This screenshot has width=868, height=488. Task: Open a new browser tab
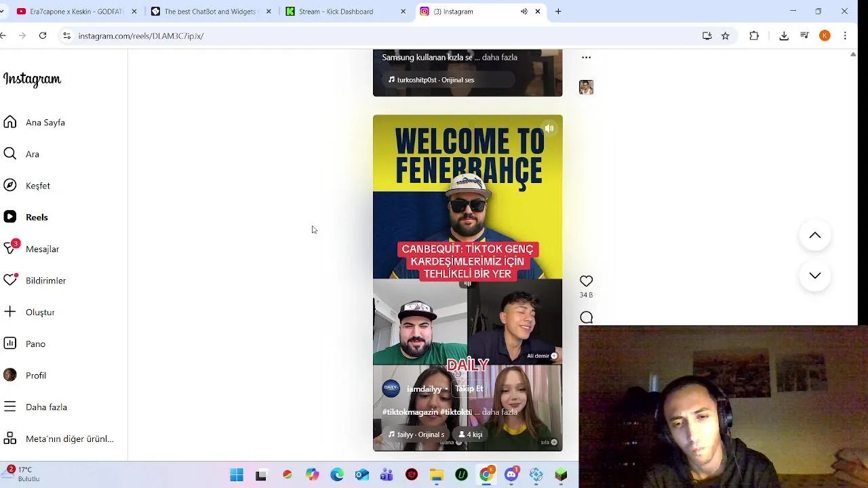[x=558, y=12]
